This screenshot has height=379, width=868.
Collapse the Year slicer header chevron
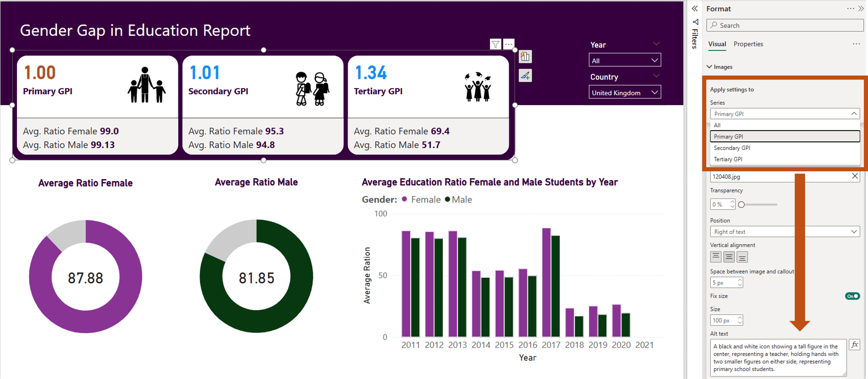[656, 44]
